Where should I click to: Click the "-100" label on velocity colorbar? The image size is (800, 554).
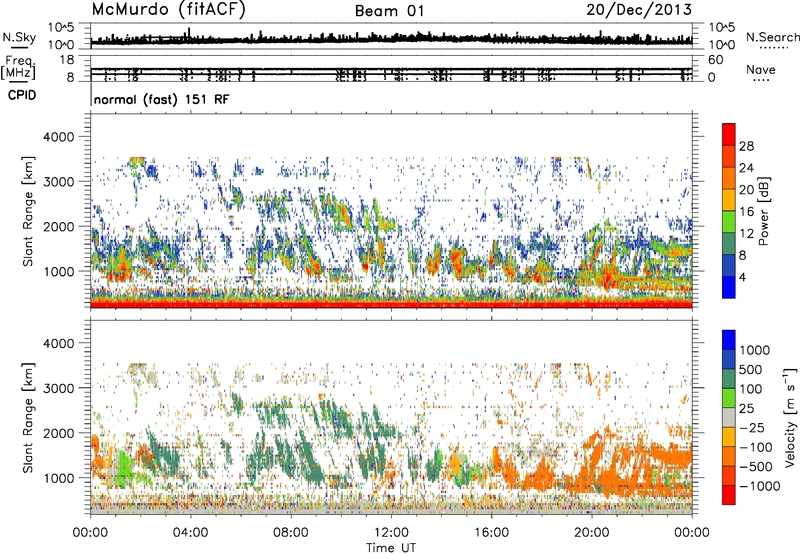(756, 447)
